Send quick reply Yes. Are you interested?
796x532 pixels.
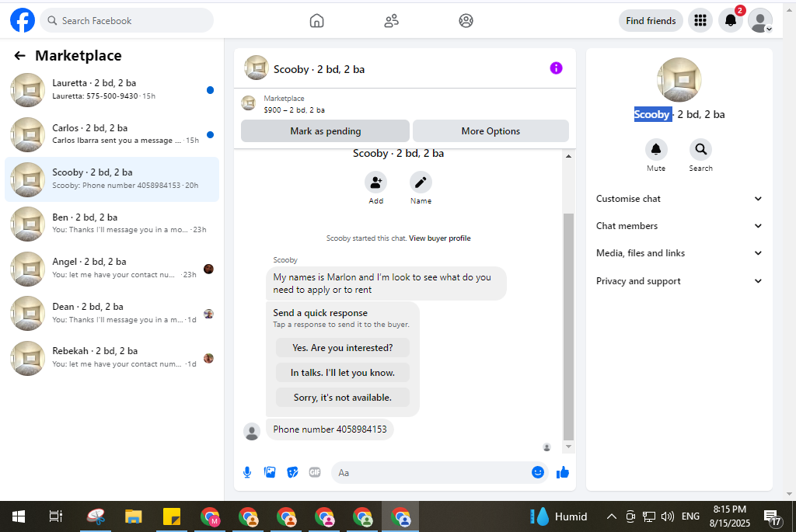343,348
